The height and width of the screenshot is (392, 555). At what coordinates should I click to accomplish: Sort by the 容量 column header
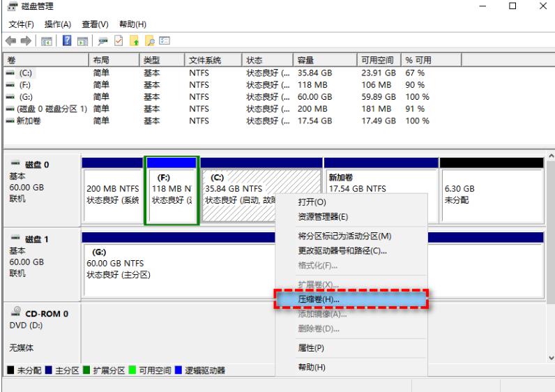coord(325,60)
